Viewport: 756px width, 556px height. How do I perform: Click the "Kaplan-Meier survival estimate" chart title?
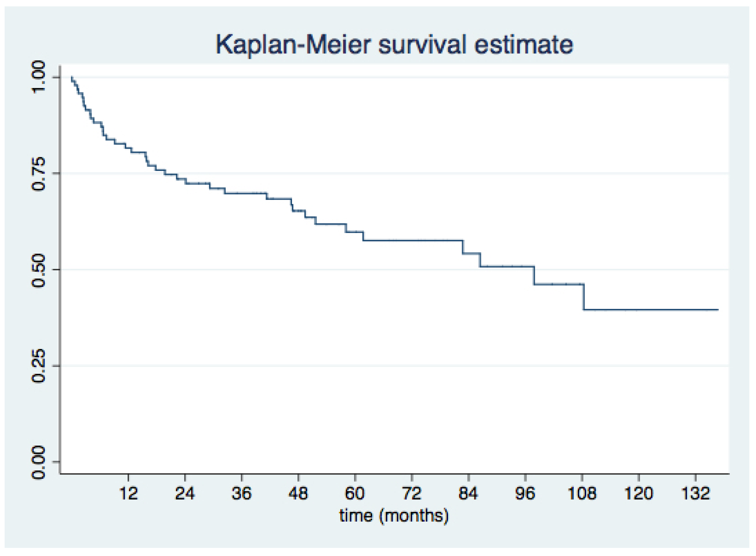(x=394, y=45)
